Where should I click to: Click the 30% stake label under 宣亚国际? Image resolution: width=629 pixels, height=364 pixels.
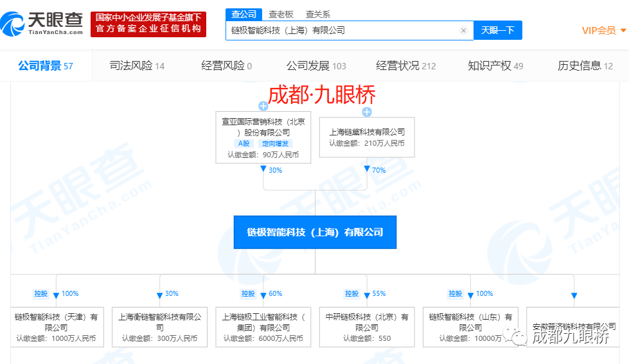click(x=275, y=170)
